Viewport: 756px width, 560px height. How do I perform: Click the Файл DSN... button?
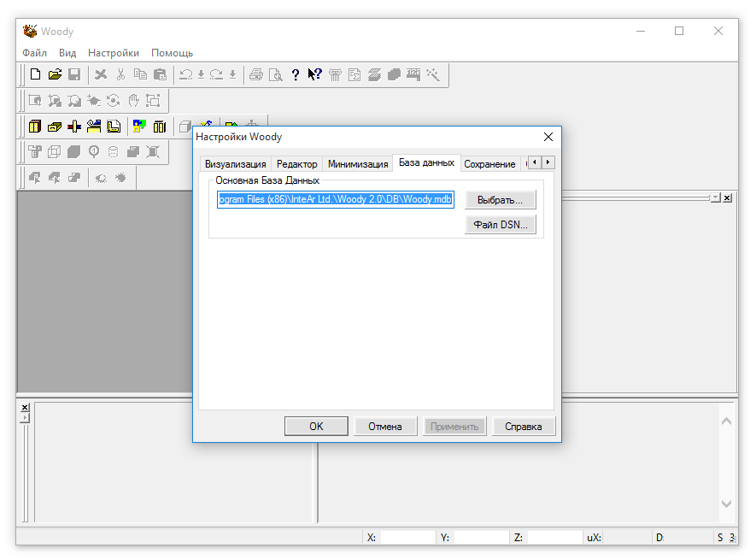(x=500, y=225)
